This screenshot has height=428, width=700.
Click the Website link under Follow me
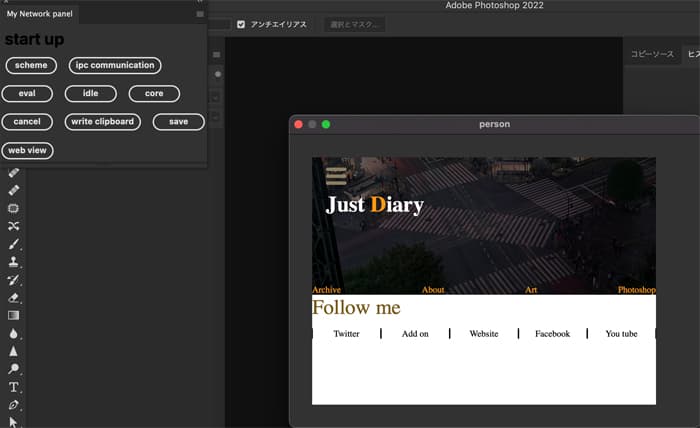(x=484, y=334)
